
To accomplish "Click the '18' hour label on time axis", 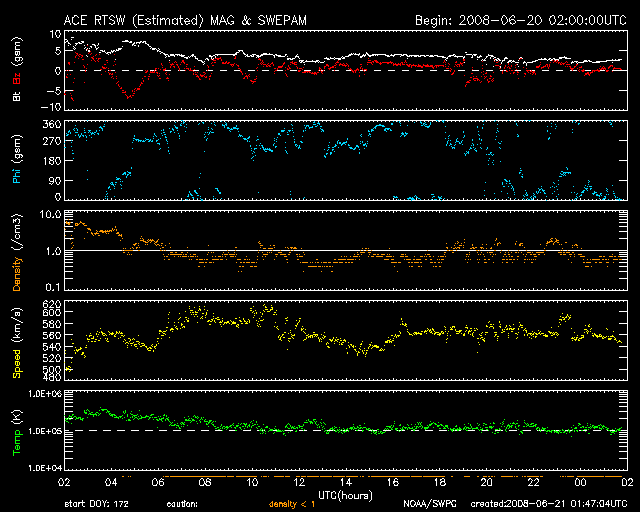I will pos(440,482).
